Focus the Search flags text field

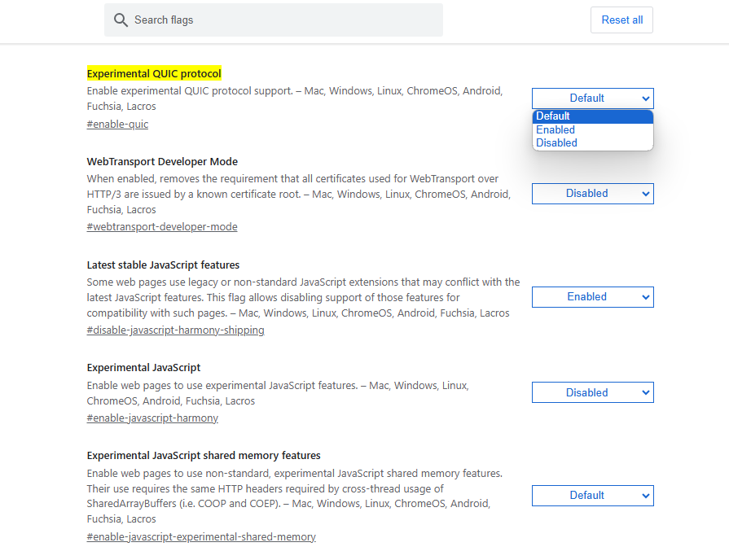point(277,20)
